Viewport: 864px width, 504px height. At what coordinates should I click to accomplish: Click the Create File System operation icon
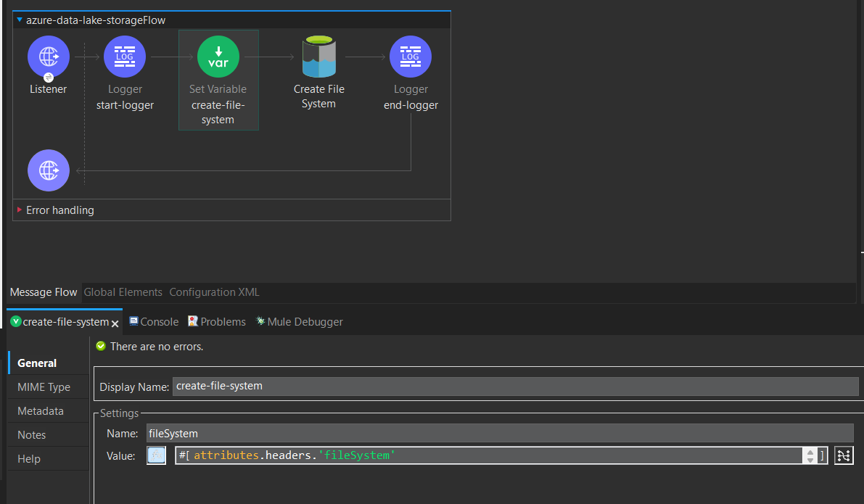point(318,56)
